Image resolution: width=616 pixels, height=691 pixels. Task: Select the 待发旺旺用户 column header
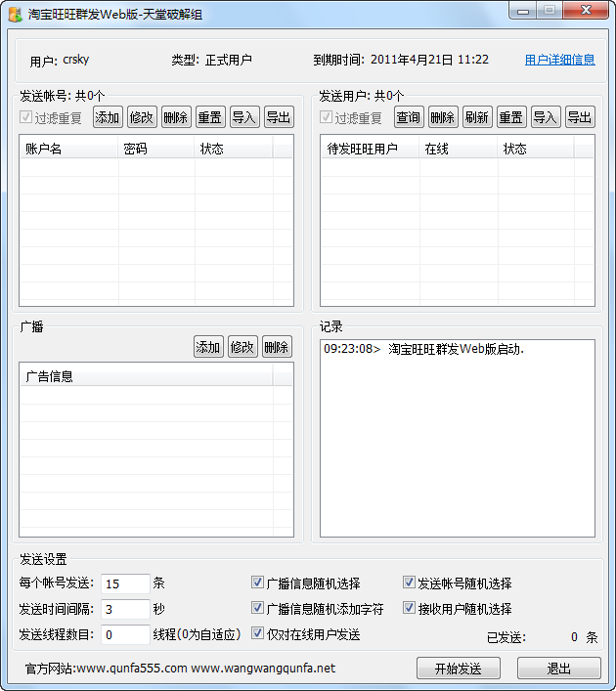point(370,149)
